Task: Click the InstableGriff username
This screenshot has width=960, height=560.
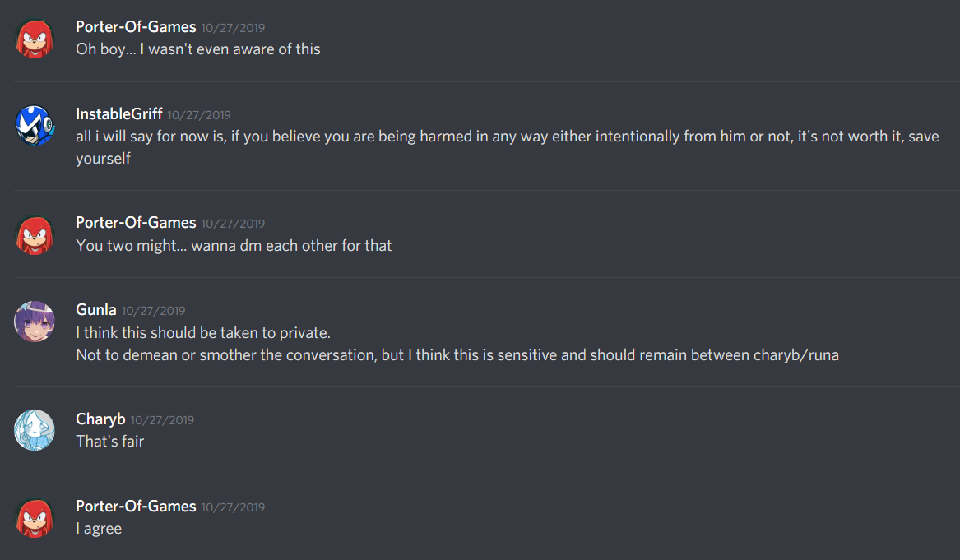Action: point(118,114)
